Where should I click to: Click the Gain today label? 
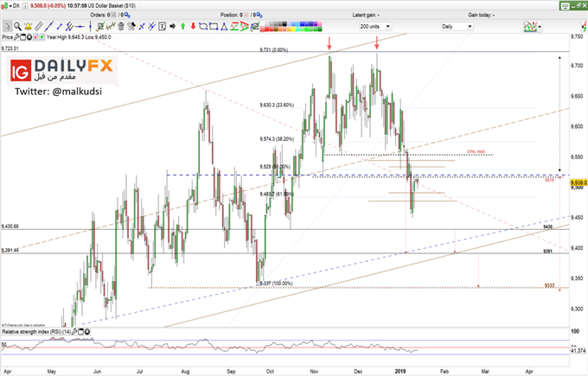[x=481, y=15]
